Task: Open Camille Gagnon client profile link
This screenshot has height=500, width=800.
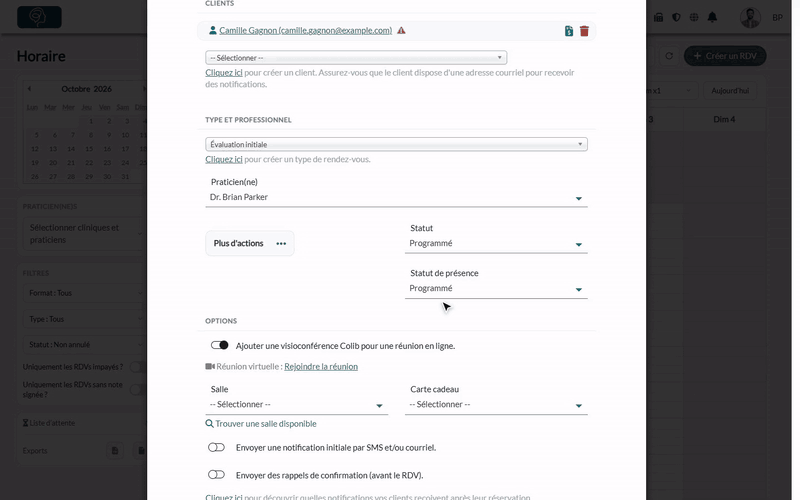Action: tap(306, 31)
